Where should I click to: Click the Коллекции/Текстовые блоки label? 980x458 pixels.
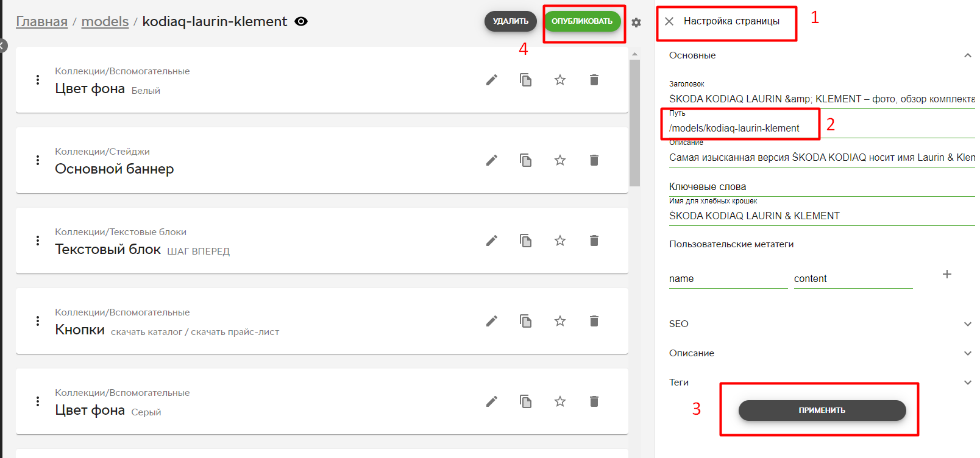[x=121, y=232]
